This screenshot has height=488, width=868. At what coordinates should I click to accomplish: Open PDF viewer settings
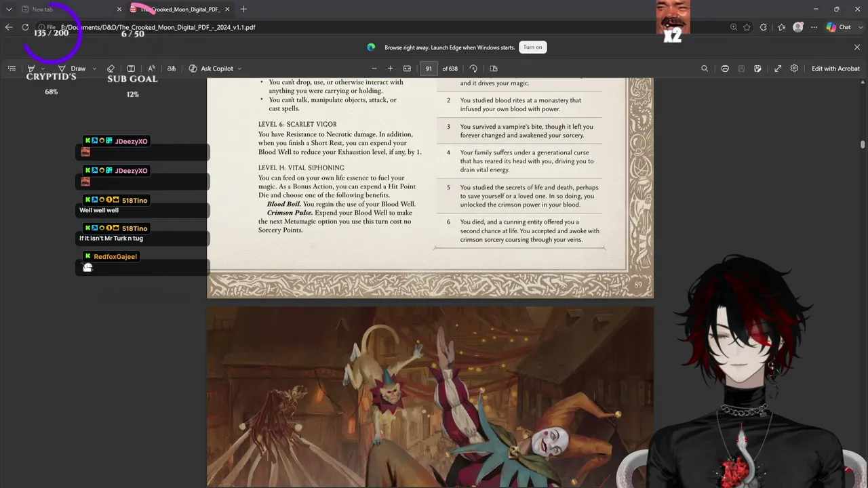[x=794, y=68]
